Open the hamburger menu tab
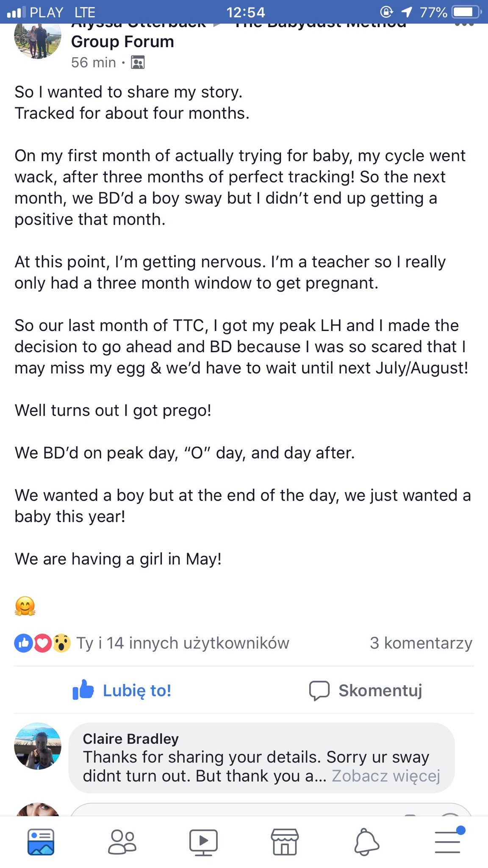Screen dimensions: 488x868 point(448,842)
